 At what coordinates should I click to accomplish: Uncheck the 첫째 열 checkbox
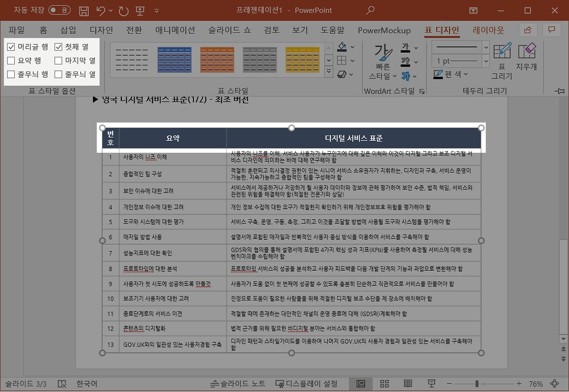pyautogui.click(x=58, y=47)
